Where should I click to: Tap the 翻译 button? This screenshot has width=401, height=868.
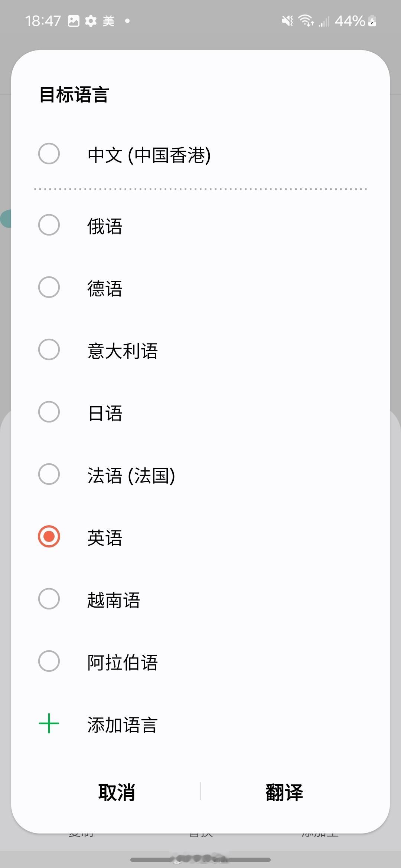tap(284, 792)
